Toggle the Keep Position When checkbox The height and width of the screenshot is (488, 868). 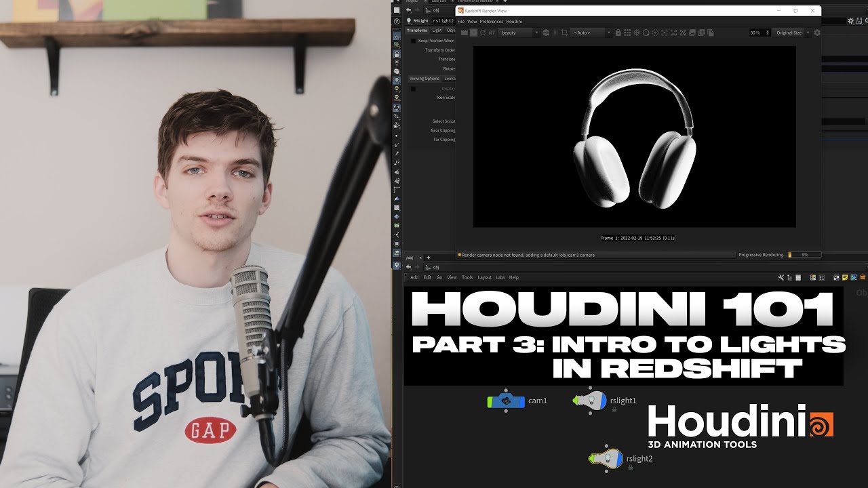pos(413,41)
